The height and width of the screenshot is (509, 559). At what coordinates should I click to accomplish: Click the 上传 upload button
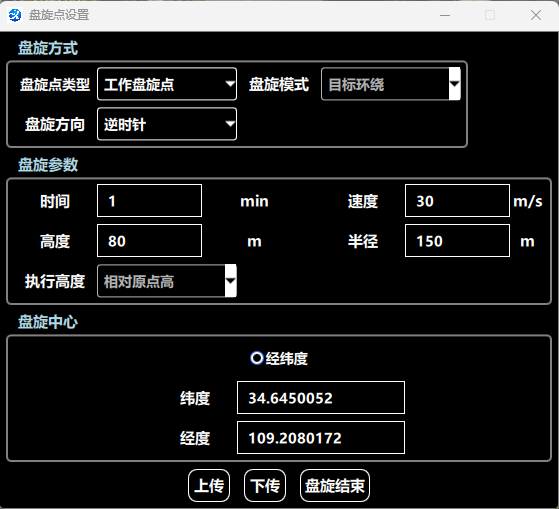coord(209,485)
